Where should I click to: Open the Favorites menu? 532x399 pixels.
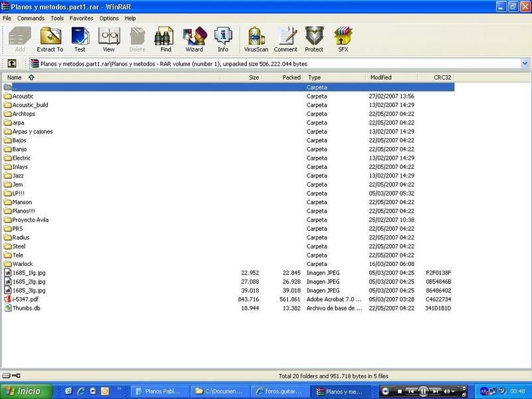(x=81, y=19)
